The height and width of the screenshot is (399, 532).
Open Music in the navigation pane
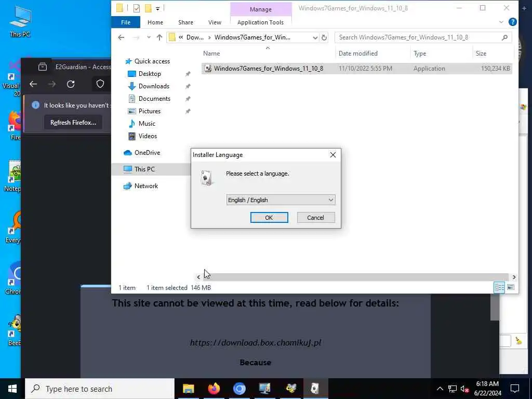[x=147, y=124]
